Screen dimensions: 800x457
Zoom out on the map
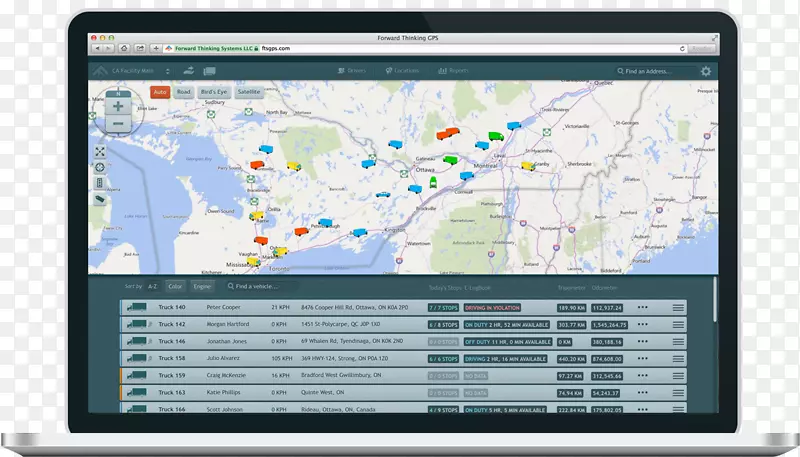[x=118, y=123]
